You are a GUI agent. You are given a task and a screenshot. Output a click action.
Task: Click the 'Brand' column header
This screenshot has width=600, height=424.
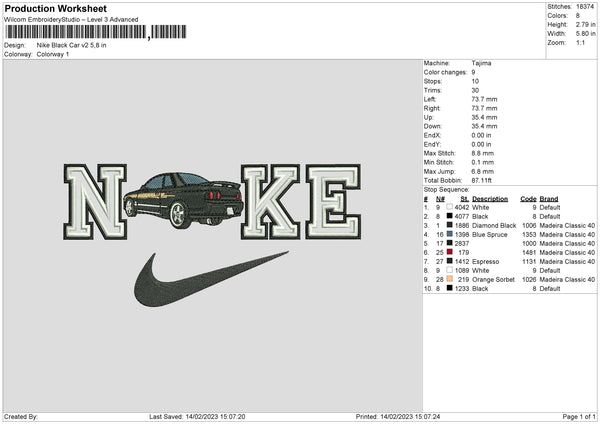(549, 199)
